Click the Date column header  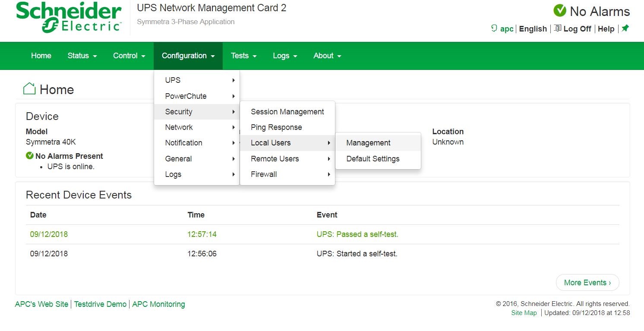[x=38, y=215]
